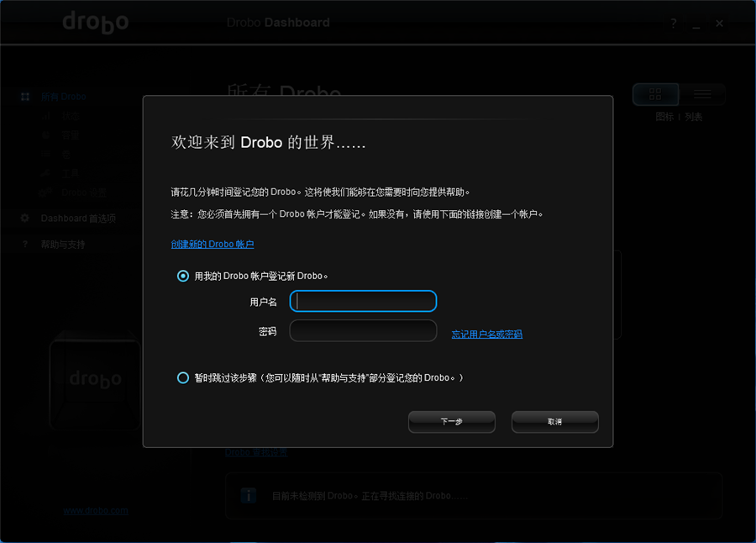Click the gear icon for Dashboard 首选项
The image size is (756, 543).
pyautogui.click(x=25, y=219)
